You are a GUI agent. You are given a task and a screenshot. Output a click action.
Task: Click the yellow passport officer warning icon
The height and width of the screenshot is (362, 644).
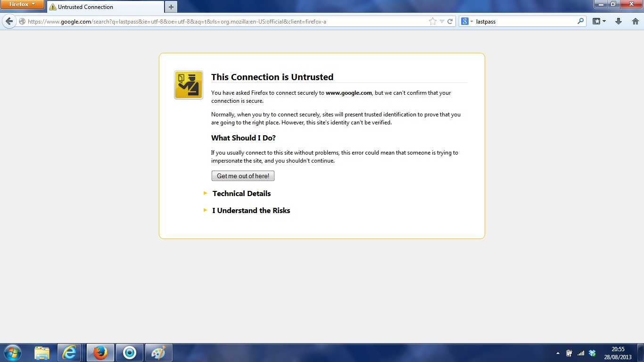click(189, 85)
